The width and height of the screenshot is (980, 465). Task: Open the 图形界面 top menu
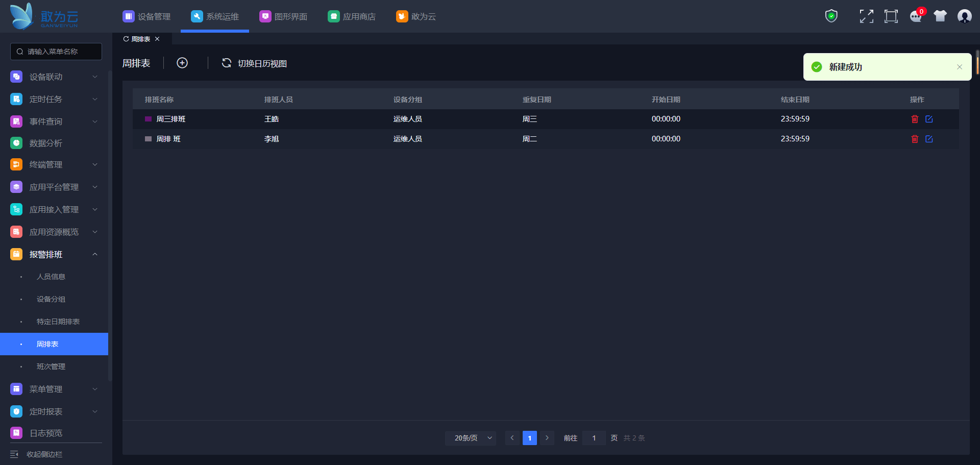[x=283, y=16]
